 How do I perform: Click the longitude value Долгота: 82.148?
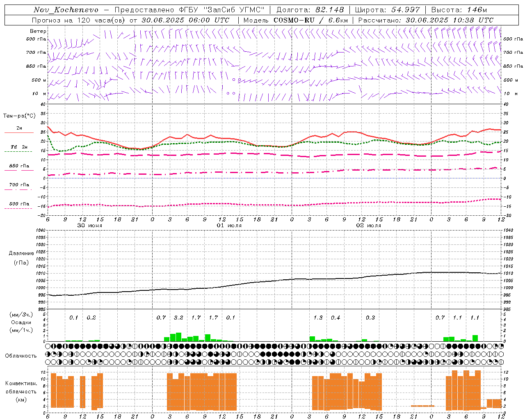coord(310,10)
